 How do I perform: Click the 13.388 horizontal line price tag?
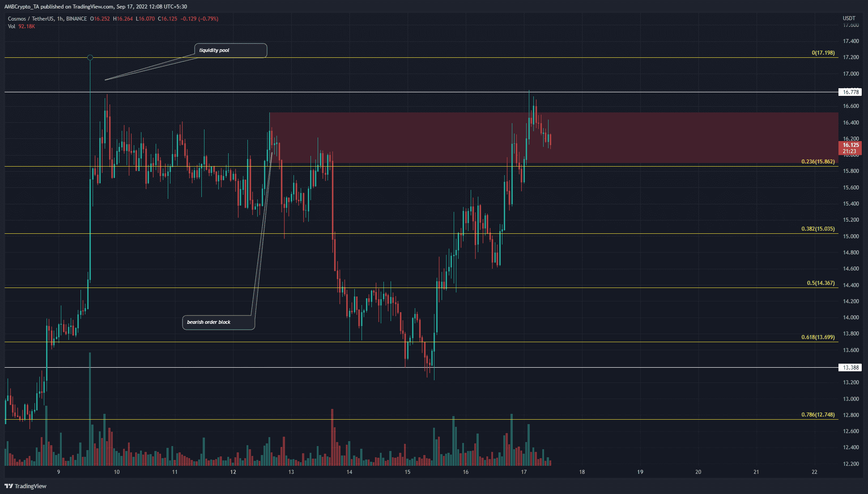pos(850,367)
